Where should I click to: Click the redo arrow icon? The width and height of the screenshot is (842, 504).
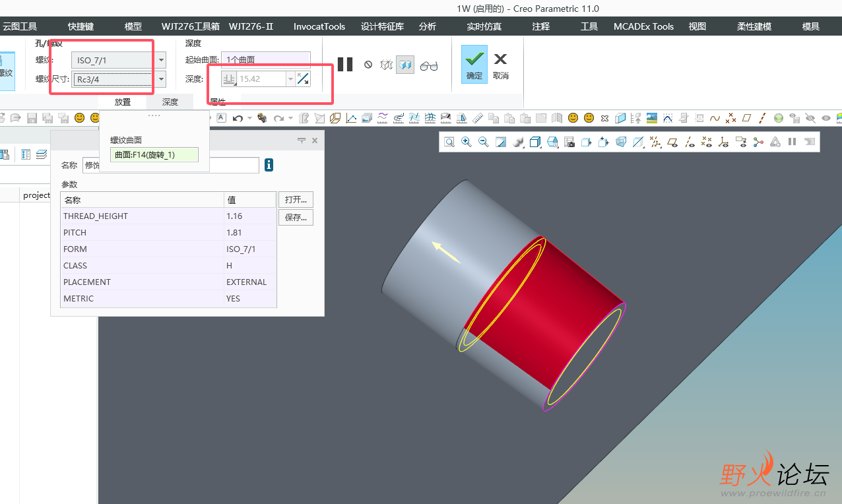point(278,118)
